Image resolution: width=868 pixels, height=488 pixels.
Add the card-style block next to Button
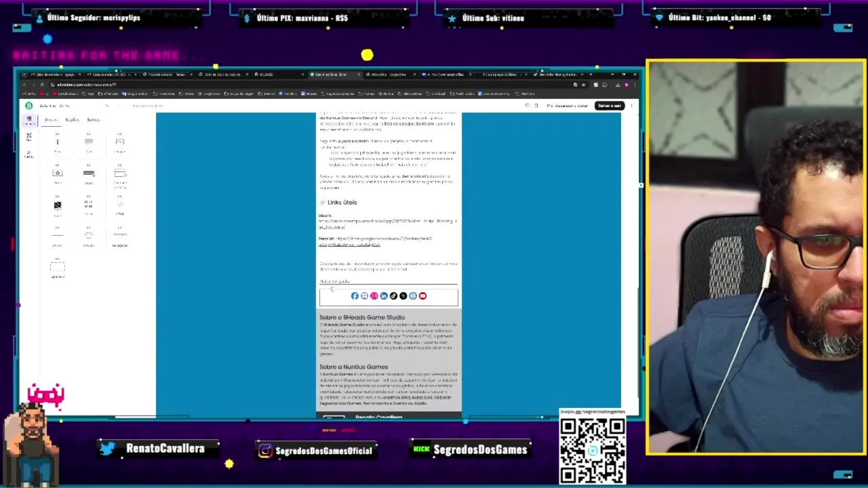[x=120, y=175]
